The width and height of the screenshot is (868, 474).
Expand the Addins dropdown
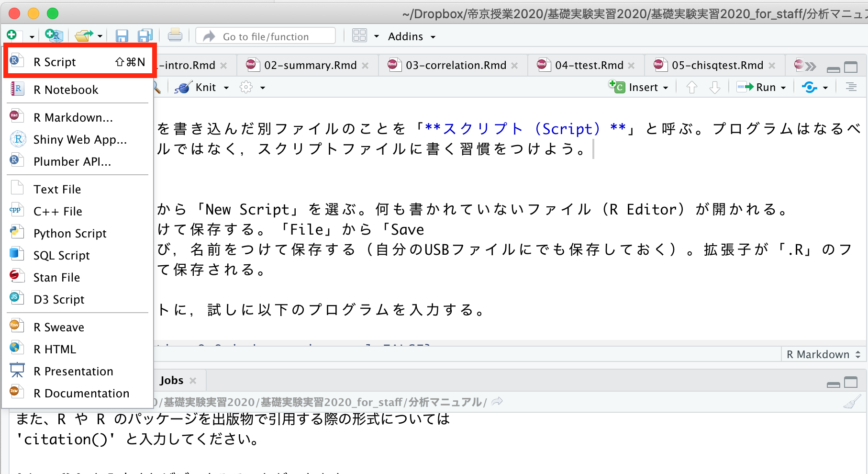[412, 37]
